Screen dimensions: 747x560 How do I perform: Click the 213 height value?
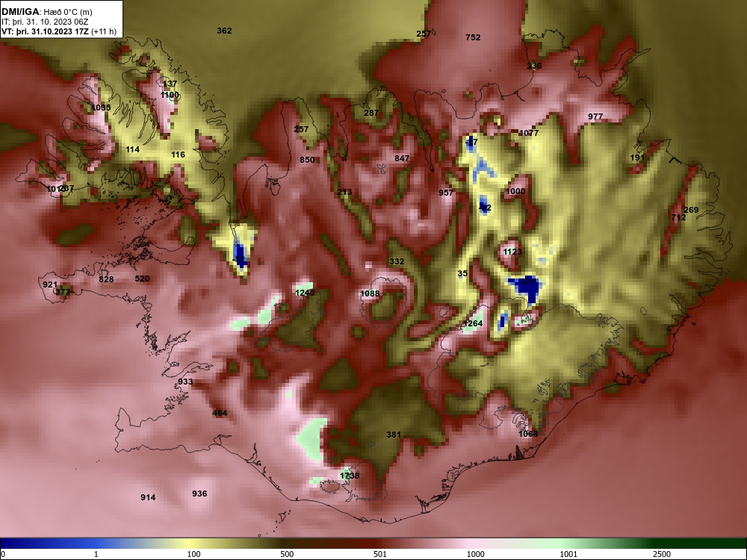[344, 193]
